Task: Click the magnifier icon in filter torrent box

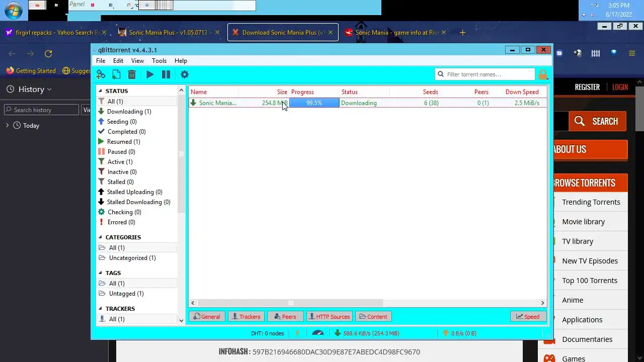Action: click(441, 74)
